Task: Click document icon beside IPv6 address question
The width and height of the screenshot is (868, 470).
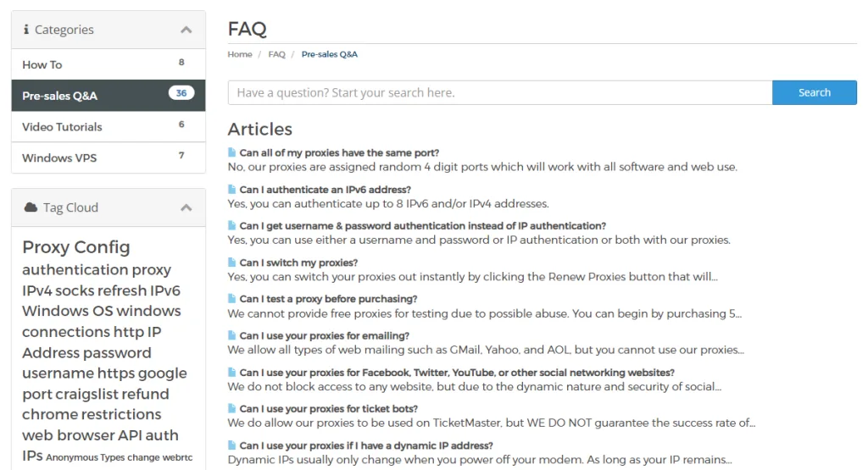Action: coord(232,190)
